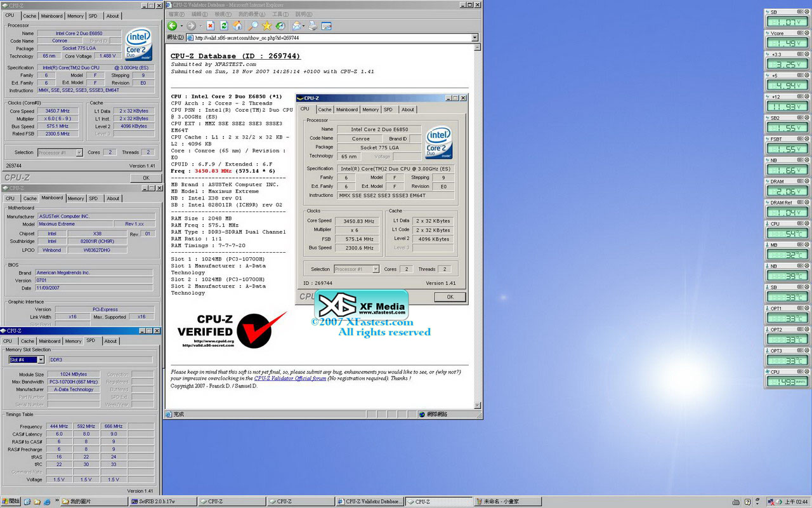
Task: Click the address bar URL field
Action: pyautogui.click(x=332, y=37)
